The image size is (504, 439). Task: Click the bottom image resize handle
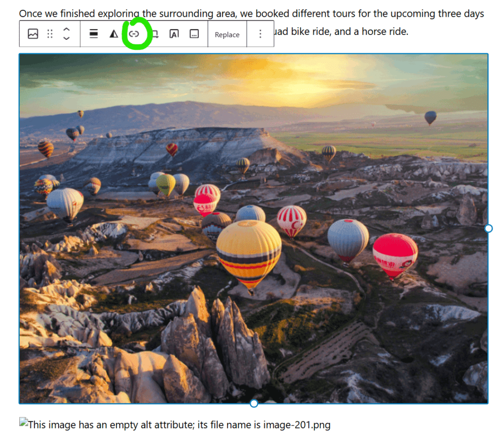tap(253, 404)
